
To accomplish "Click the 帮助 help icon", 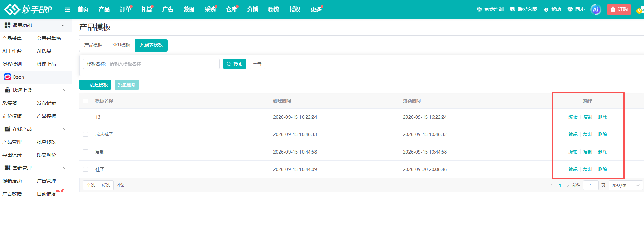I will point(546,10).
